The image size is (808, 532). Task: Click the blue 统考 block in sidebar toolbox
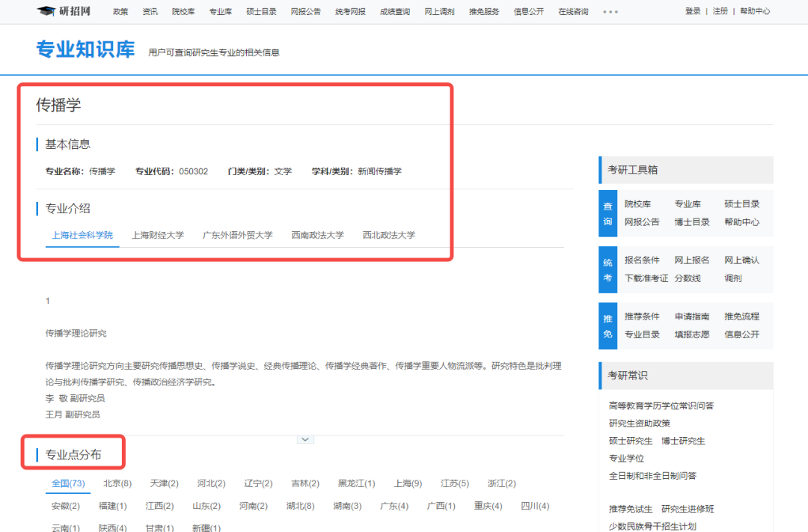(x=607, y=269)
